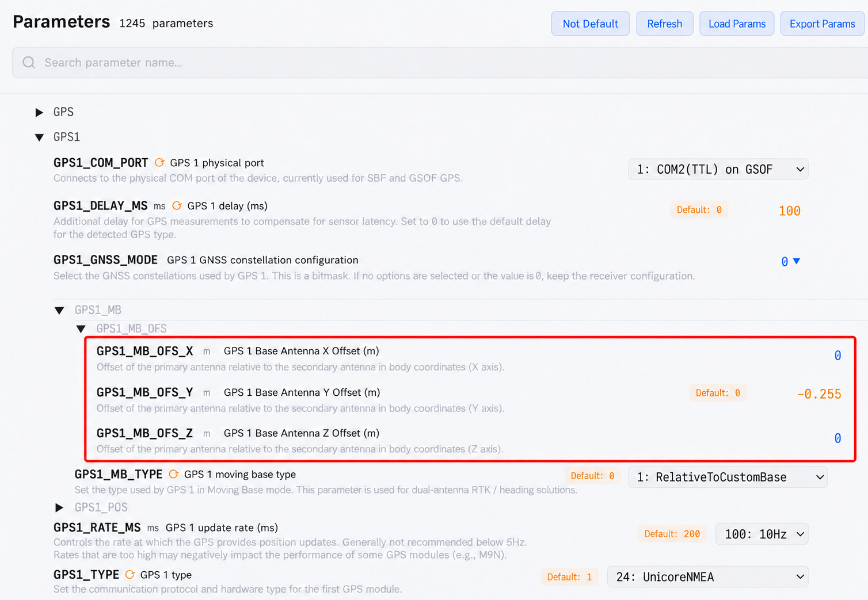Edit the GPS1_MB_OFS_Y value -0.255
The image size is (868, 600).
click(819, 394)
